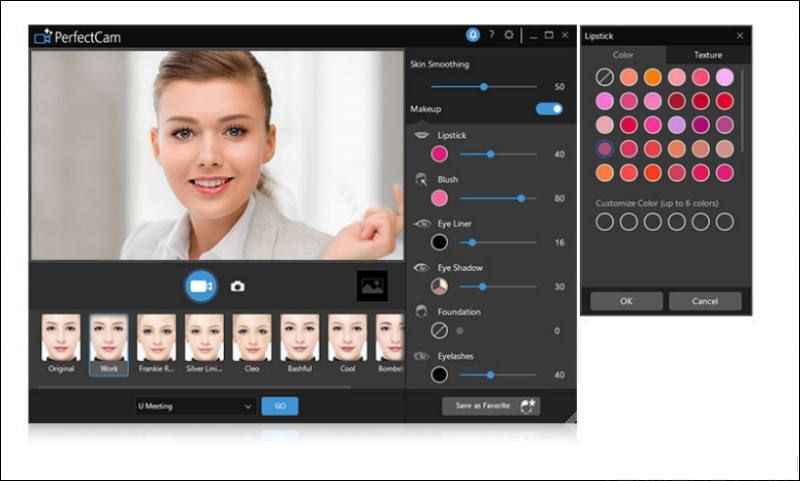Toggle the Makeup switch off

coord(549,108)
